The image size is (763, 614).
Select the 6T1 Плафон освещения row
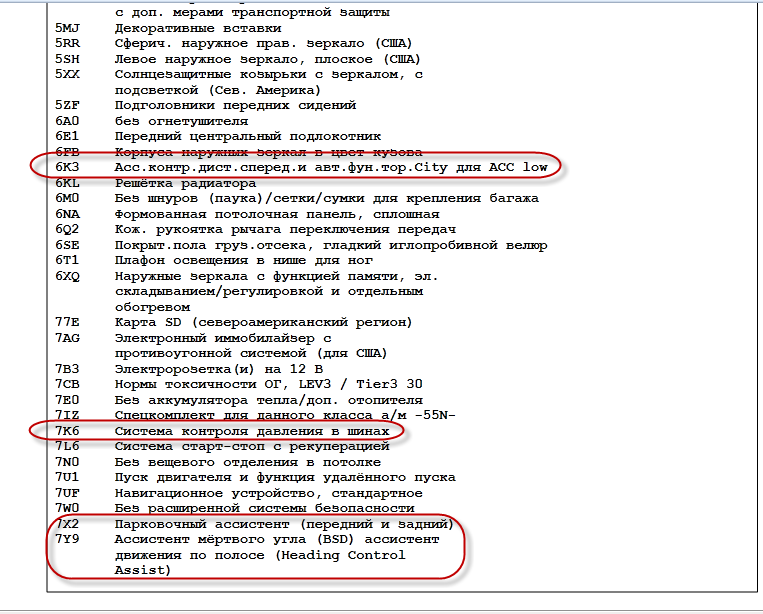(214, 260)
